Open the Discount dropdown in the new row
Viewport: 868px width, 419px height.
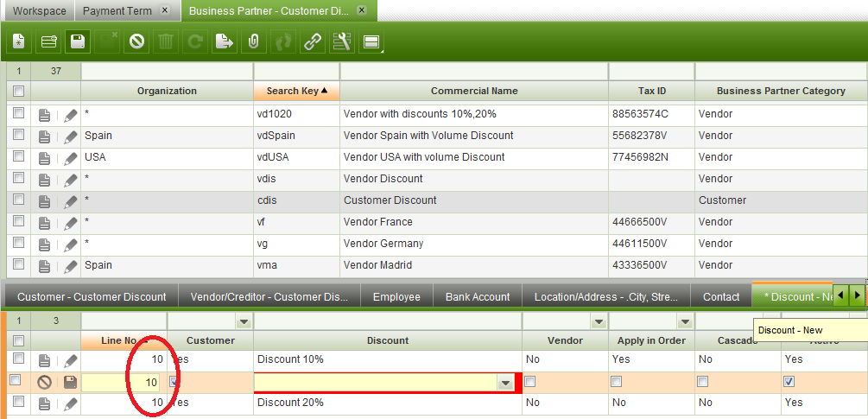(504, 383)
